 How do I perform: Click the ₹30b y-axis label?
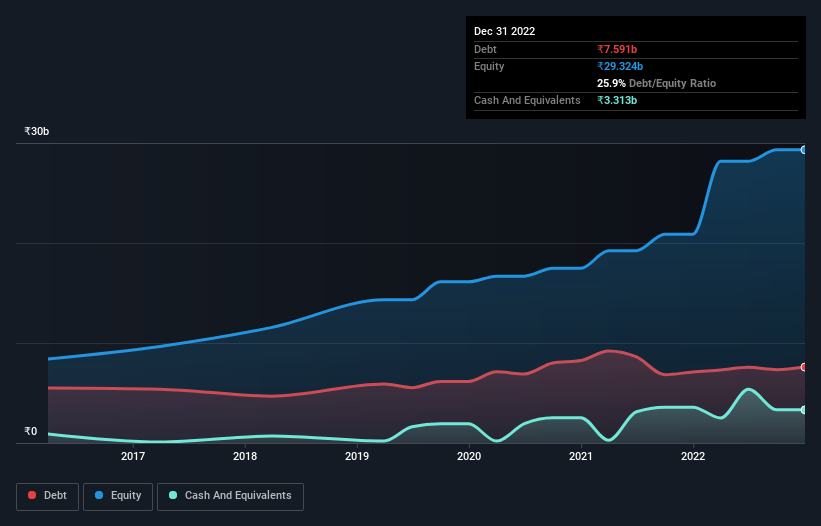coord(37,131)
